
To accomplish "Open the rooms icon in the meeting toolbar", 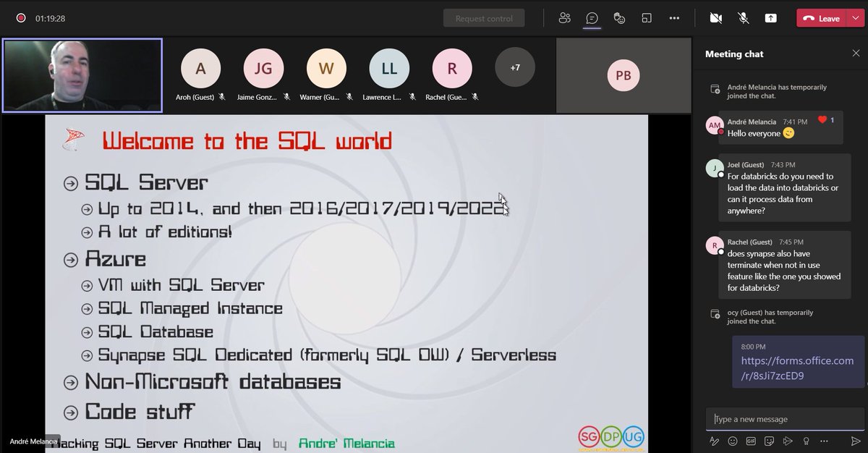I will pos(647,18).
